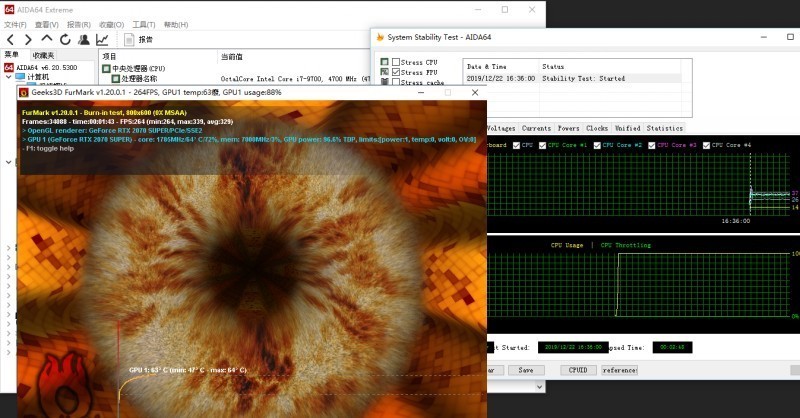Viewport: 800px width, 418px height.
Task: Toggle the CPU Core #4 graph checkbox
Action: click(709, 145)
